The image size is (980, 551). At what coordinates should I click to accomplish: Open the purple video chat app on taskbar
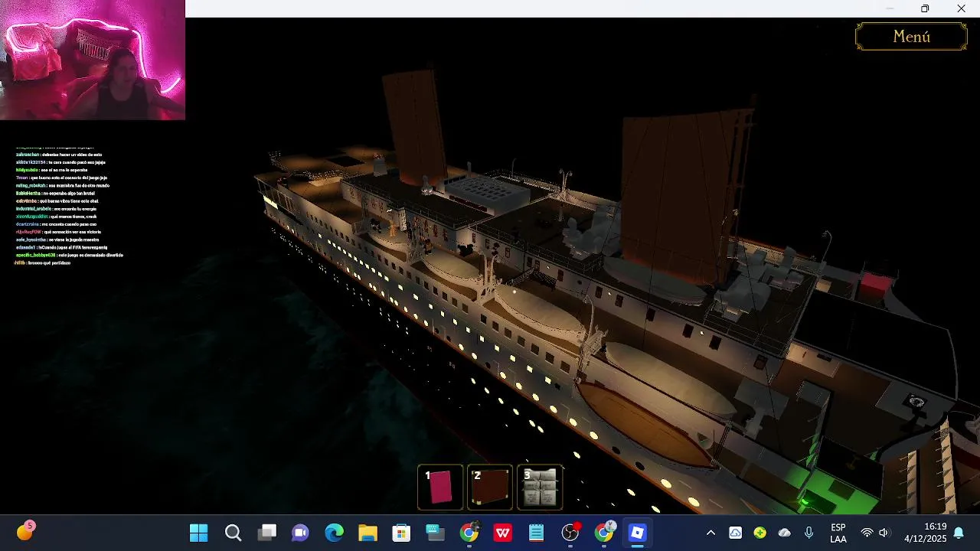click(300, 533)
